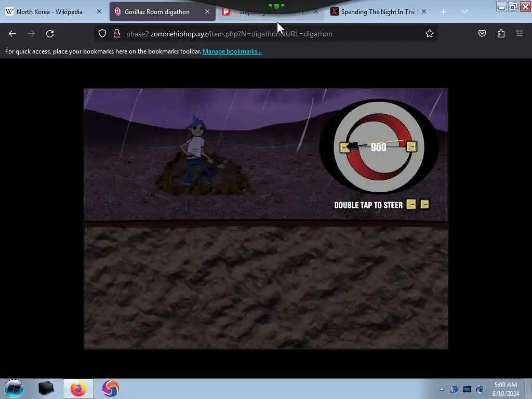Image resolution: width=532 pixels, height=399 pixels.
Task: Open the network monitor tray icon
Action: point(467,389)
